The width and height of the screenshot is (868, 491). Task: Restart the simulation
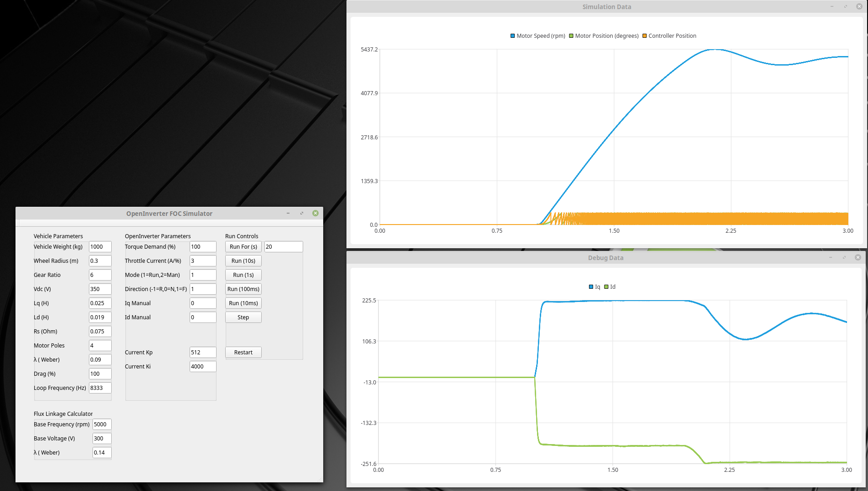pyautogui.click(x=243, y=353)
